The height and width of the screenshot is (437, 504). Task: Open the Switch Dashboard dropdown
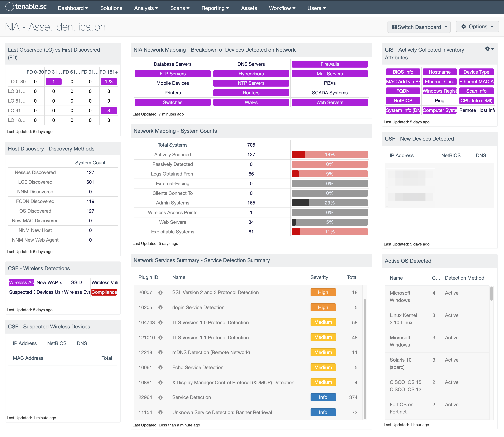click(x=419, y=27)
